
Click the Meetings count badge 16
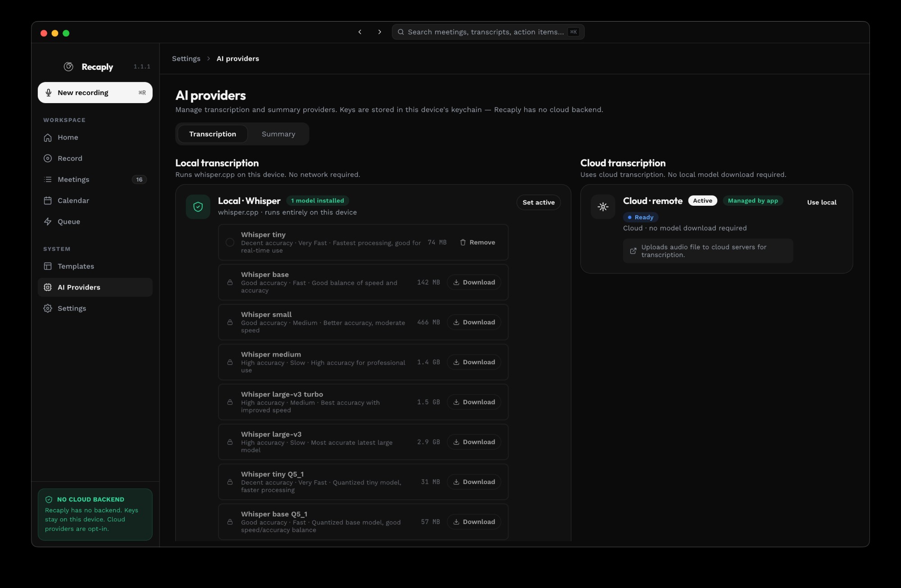coord(139,180)
